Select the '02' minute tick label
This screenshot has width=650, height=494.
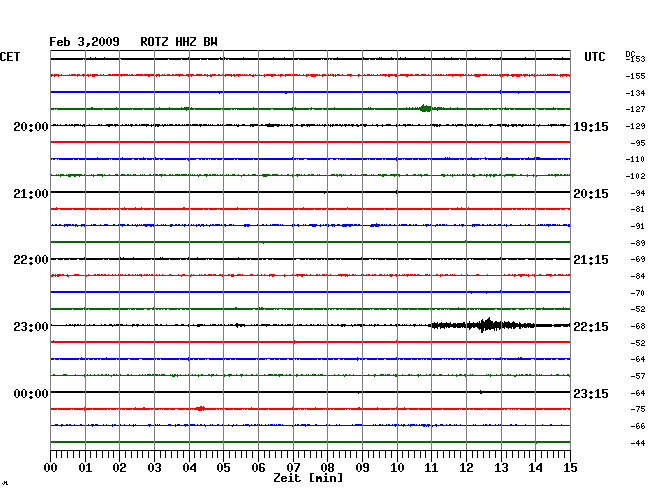119,467
